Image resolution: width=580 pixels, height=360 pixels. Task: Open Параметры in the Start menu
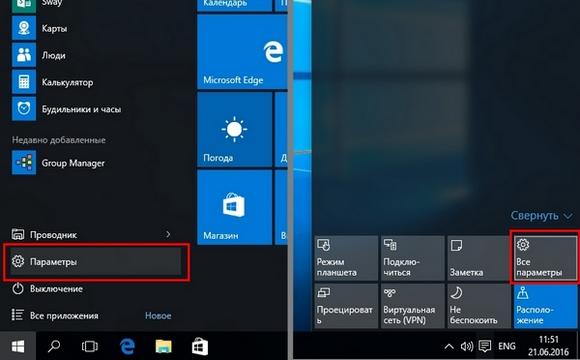click(x=95, y=262)
